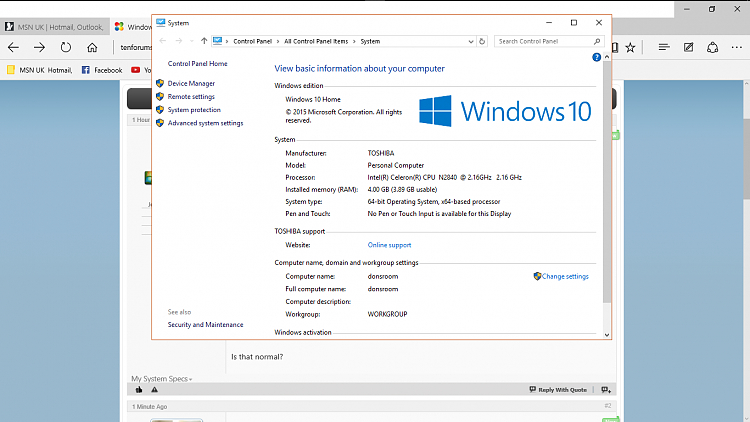Viewport: 750px width, 422px height.
Task: Click the shield icon next to Change settings
Action: tap(537, 277)
